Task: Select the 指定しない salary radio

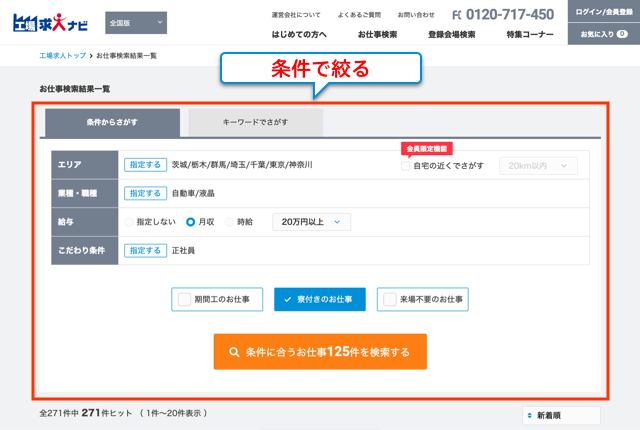Action: [x=128, y=222]
